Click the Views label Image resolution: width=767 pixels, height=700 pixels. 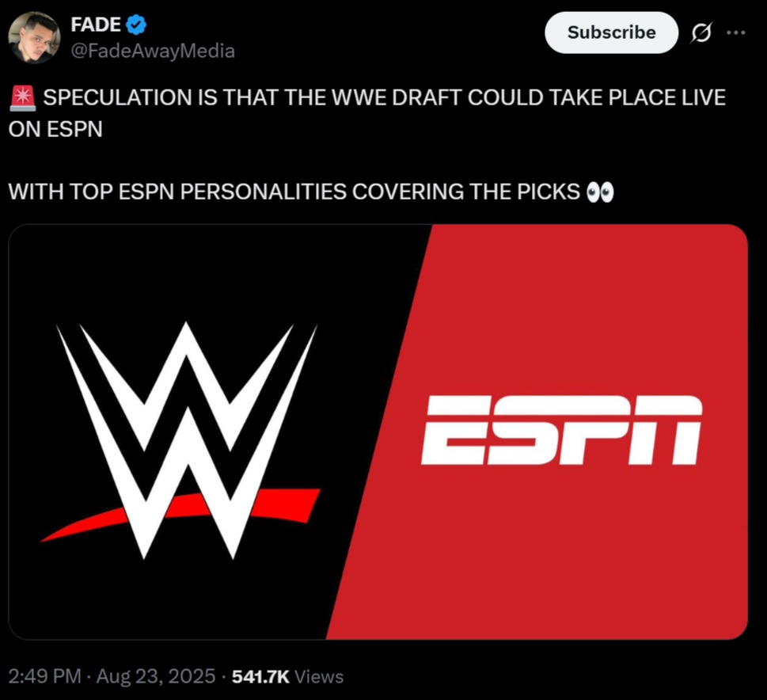(319, 676)
